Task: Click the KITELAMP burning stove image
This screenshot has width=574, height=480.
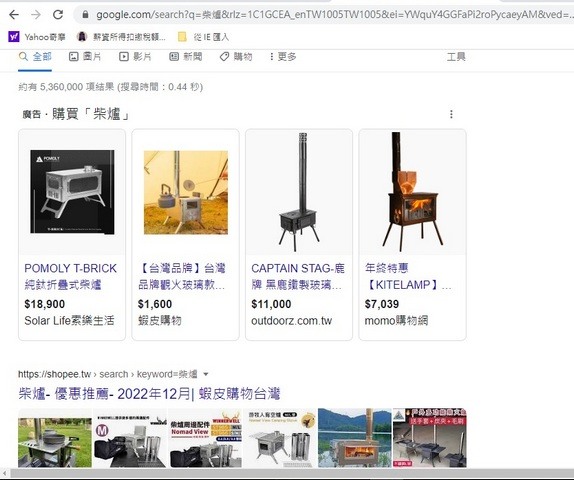Action: (x=413, y=192)
